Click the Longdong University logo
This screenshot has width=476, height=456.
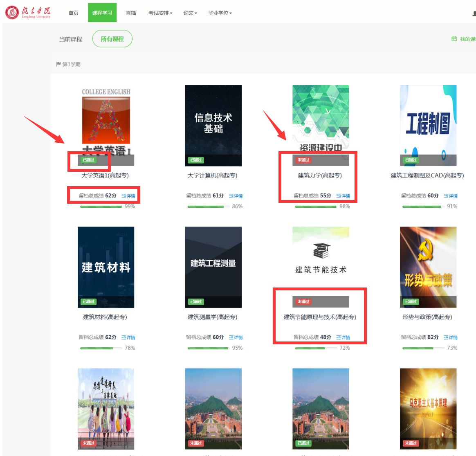click(28, 12)
